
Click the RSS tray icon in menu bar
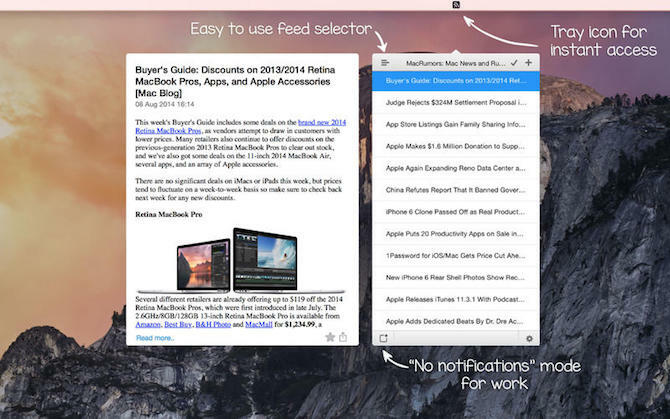[x=456, y=5]
